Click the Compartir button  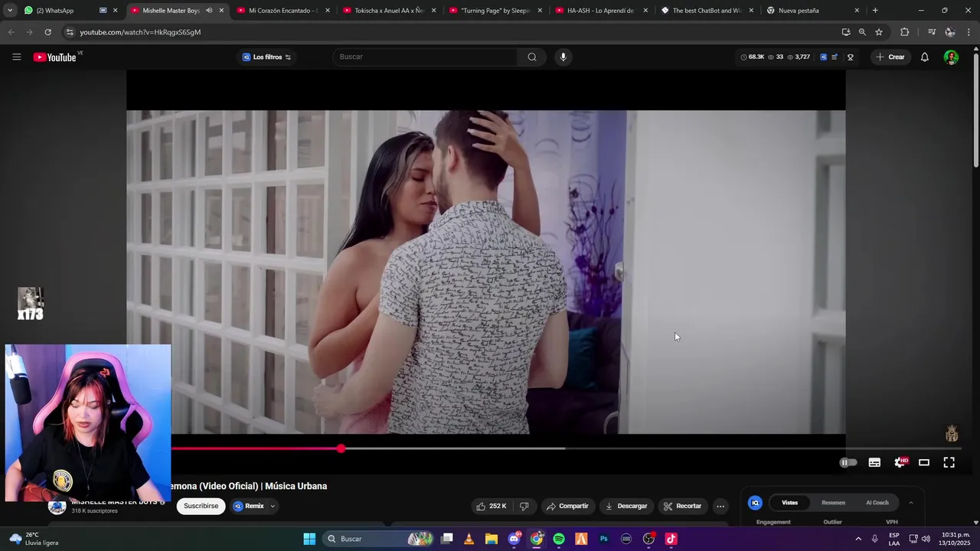(567, 506)
